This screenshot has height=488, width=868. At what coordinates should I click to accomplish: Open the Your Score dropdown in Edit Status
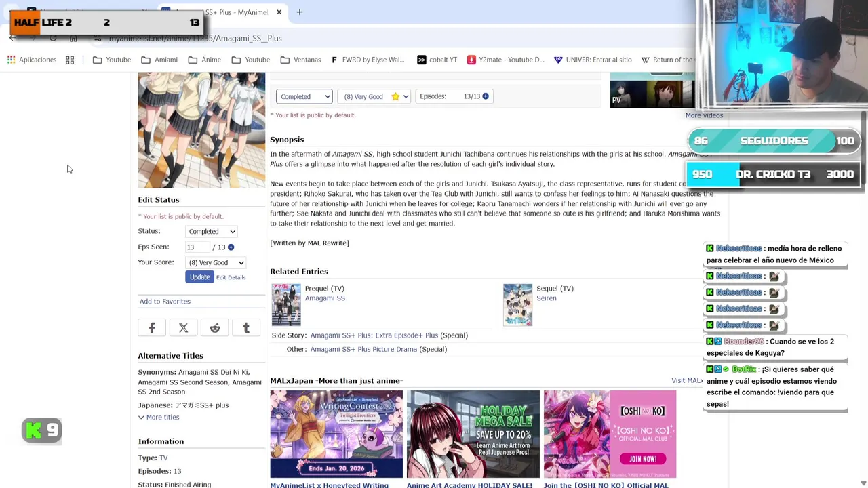point(216,263)
